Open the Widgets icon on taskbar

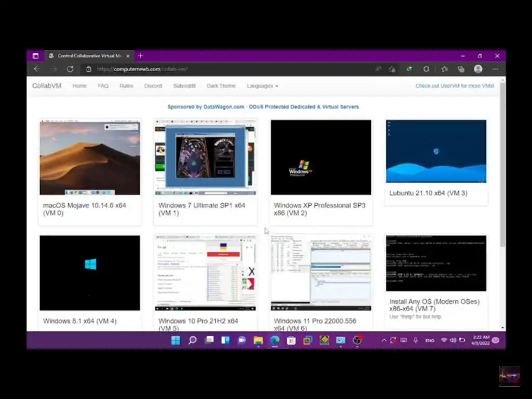[x=225, y=340]
